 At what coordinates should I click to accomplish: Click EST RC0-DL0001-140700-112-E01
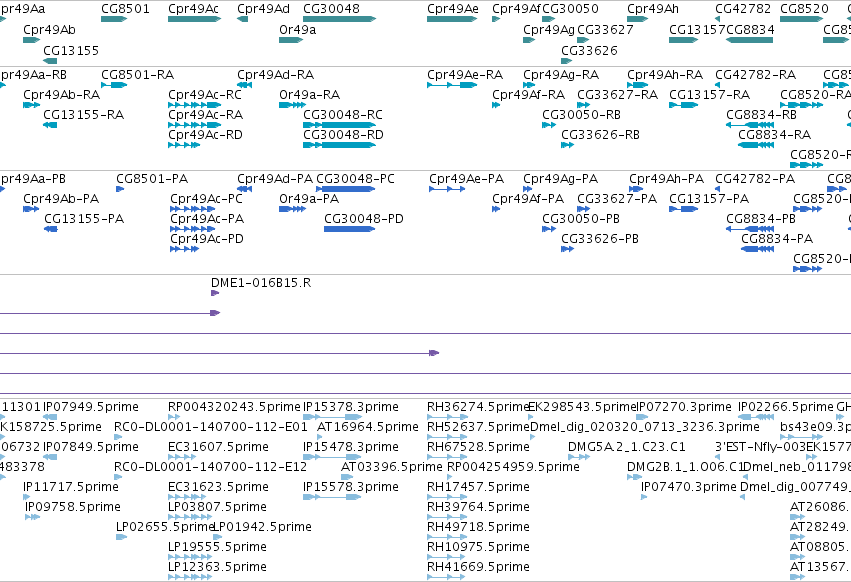point(211,427)
